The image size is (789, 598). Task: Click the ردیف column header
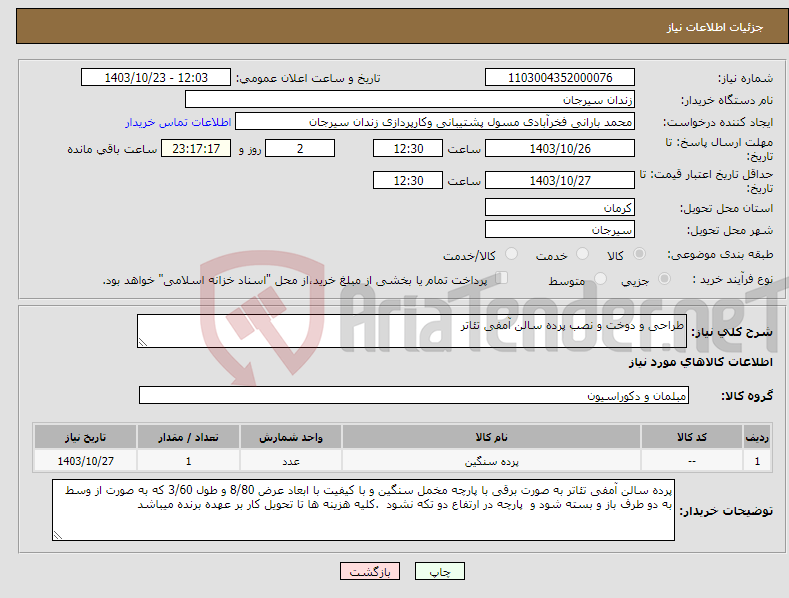(x=757, y=437)
